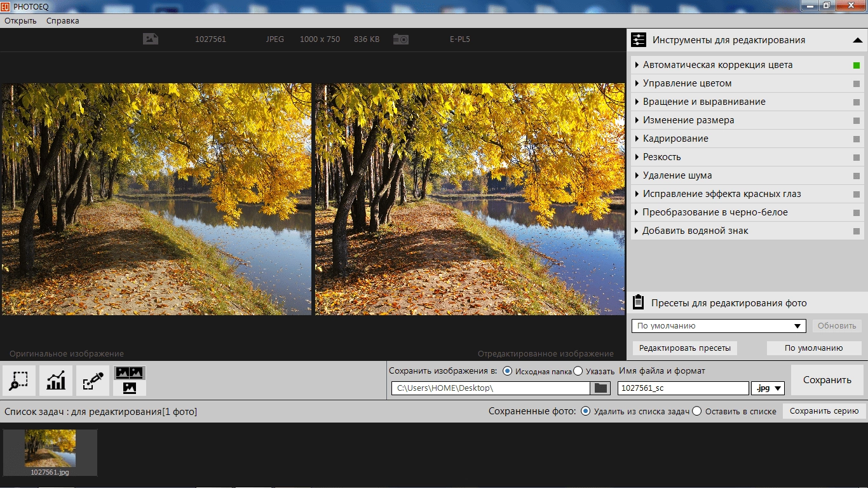
Task: Click the 1000 x 750 dimensions text
Action: pos(320,39)
